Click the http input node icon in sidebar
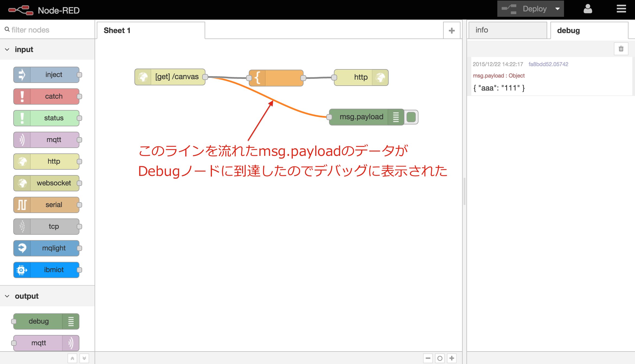Screen dimensions: 635x364 [x=22, y=161]
